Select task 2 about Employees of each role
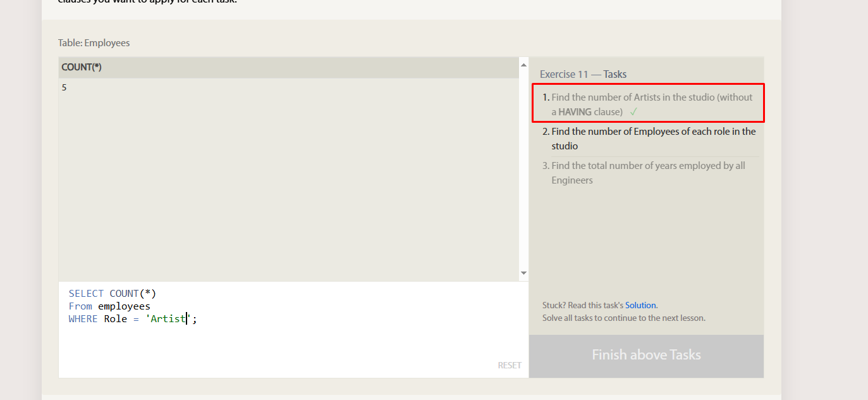This screenshot has width=868, height=400. (x=649, y=139)
